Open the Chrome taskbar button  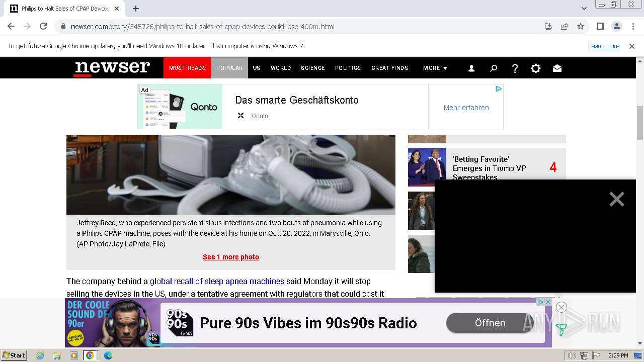click(90, 355)
